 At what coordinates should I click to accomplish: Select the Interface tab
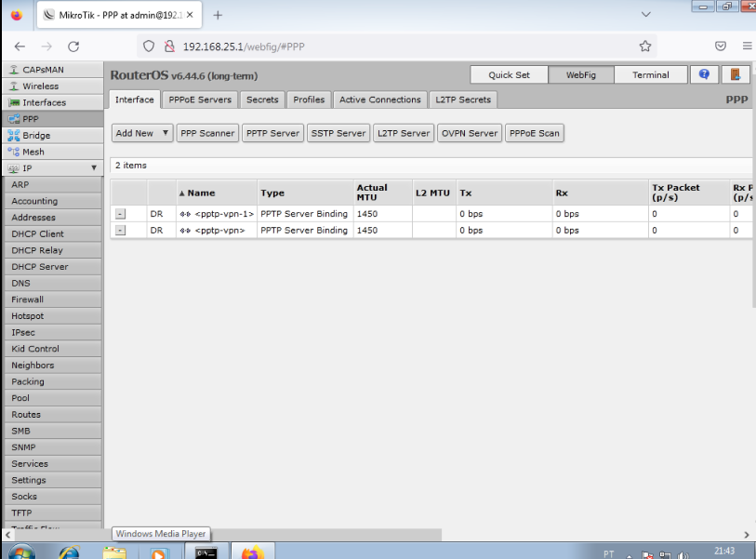135,100
